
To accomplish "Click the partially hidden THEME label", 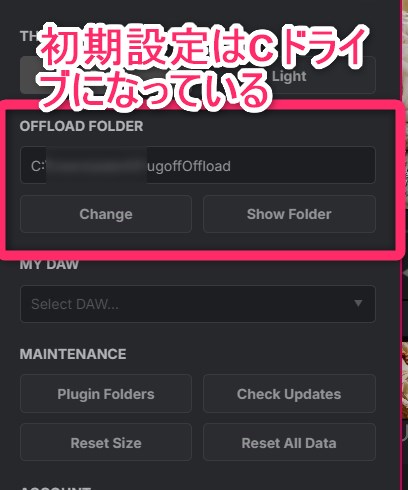I will 28,36.
